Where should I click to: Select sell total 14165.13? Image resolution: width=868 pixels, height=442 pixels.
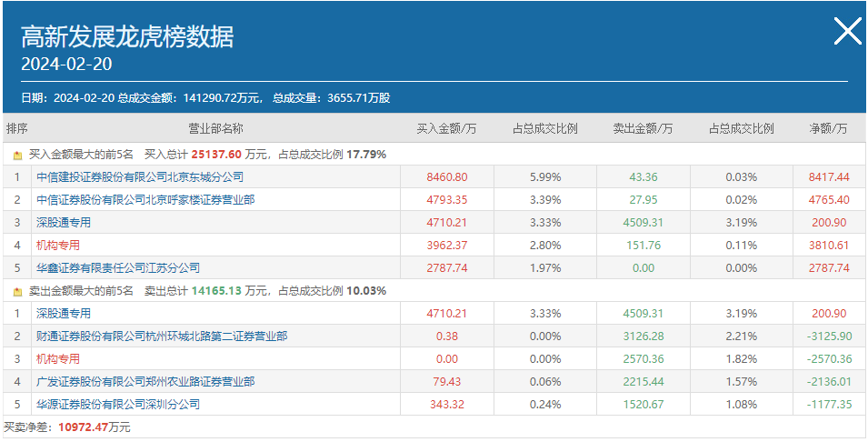point(216,291)
